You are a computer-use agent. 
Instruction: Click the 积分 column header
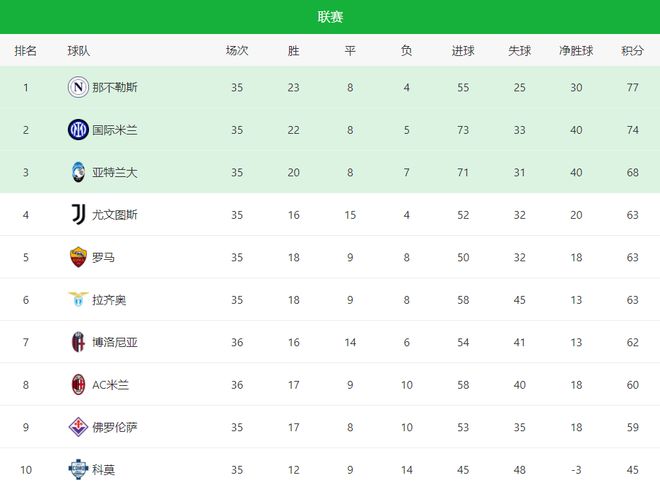pos(632,50)
